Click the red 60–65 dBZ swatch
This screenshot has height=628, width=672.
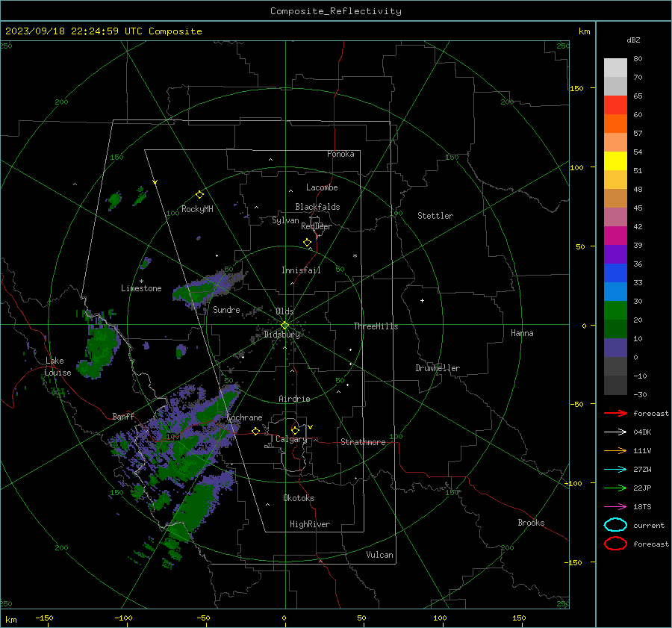(x=615, y=105)
